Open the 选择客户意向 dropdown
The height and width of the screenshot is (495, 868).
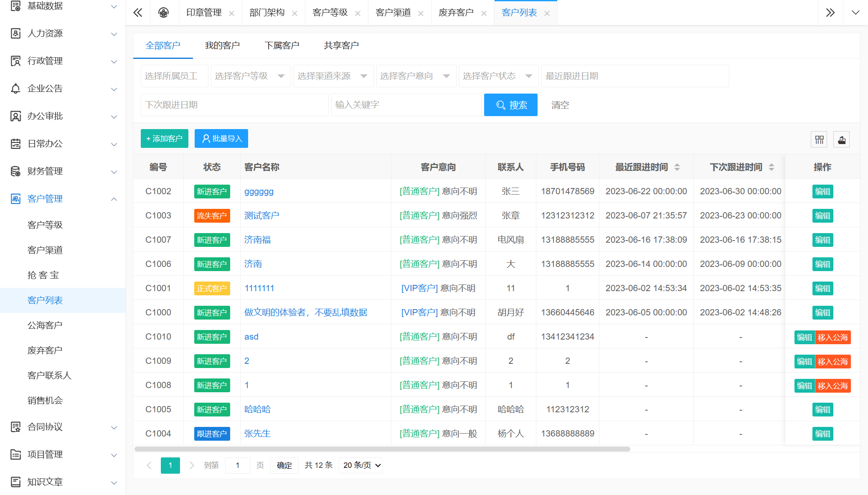click(x=416, y=76)
